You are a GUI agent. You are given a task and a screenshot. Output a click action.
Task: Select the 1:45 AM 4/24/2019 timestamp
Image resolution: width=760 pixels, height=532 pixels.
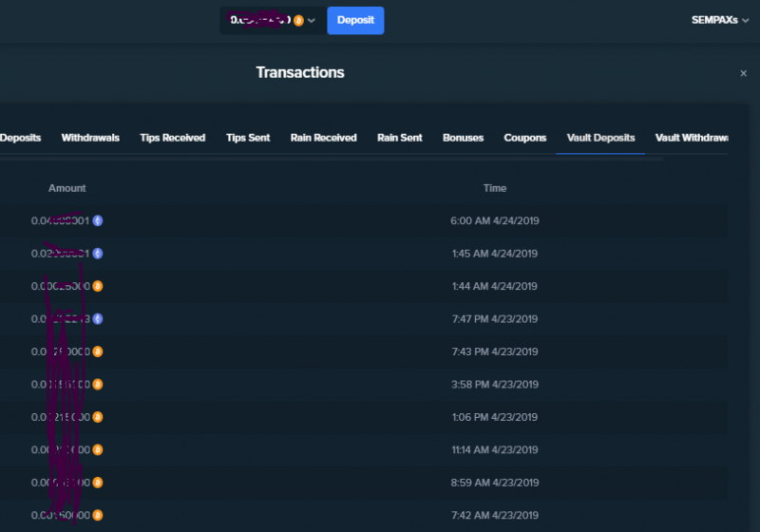click(x=494, y=254)
